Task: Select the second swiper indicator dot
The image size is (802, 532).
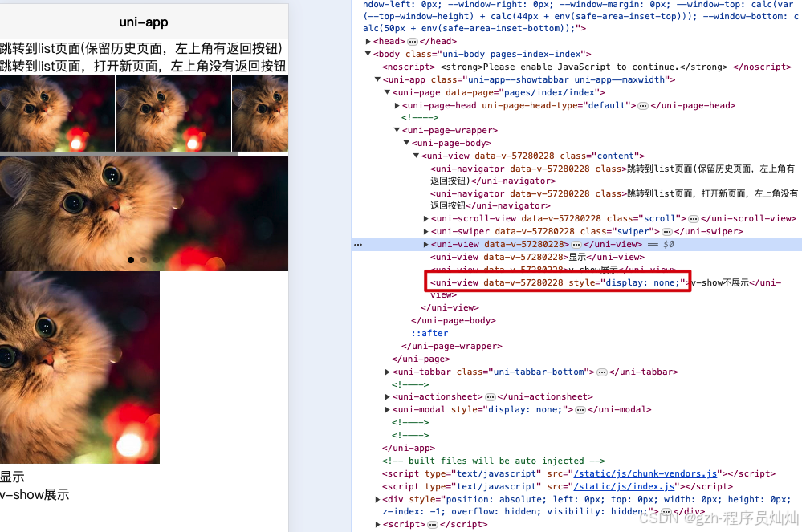Action: point(144,260)
